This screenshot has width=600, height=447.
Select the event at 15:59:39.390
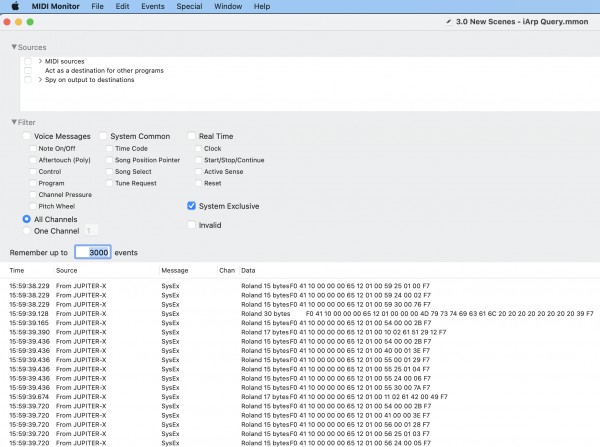300,332
